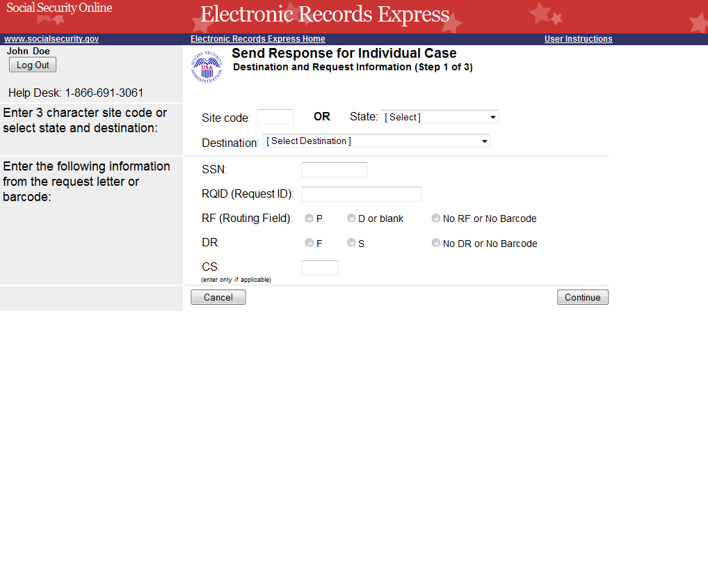Click 'Send Response for Individual Case' heading
708x588 pixels.
click(x=344, y=54)
